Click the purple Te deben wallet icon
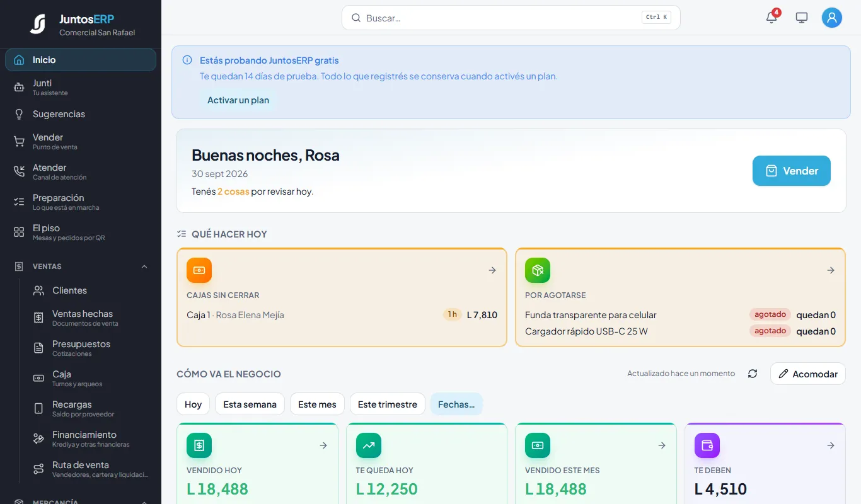Viewport: 861px width, 504px height. click(x=707, y=445)
